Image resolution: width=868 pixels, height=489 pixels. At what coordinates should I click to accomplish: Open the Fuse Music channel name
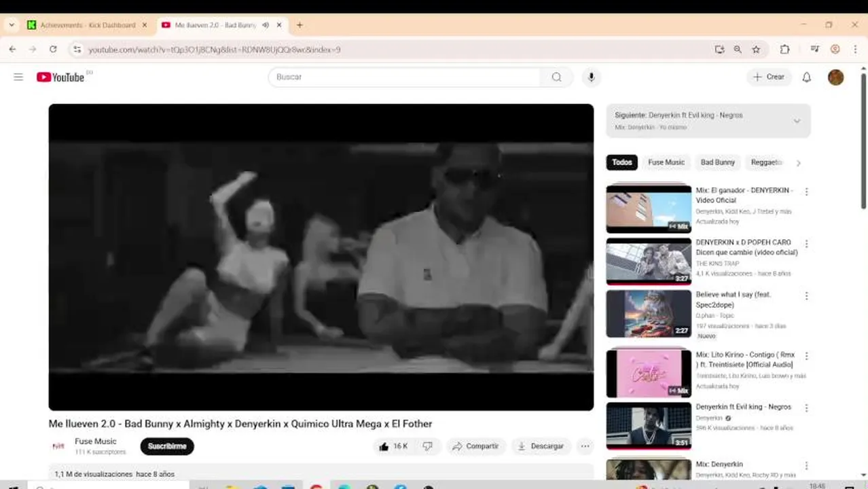click(96, 441)
